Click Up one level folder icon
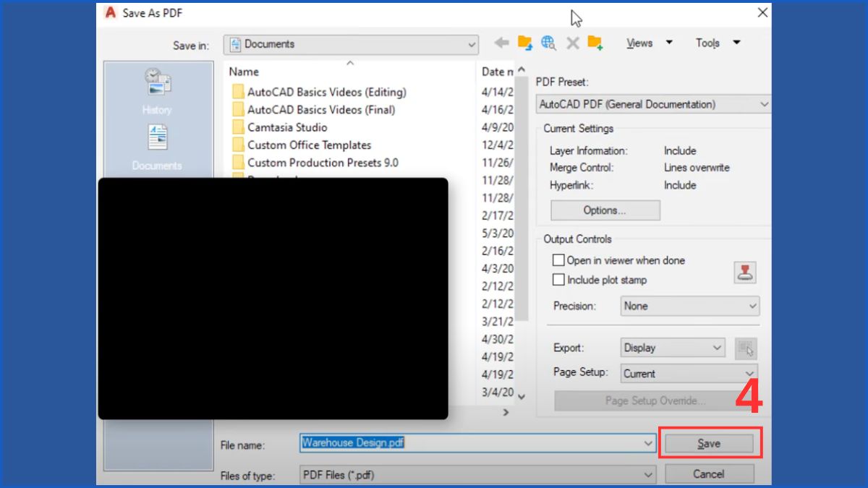868x488 pixels. coord(525,43)
